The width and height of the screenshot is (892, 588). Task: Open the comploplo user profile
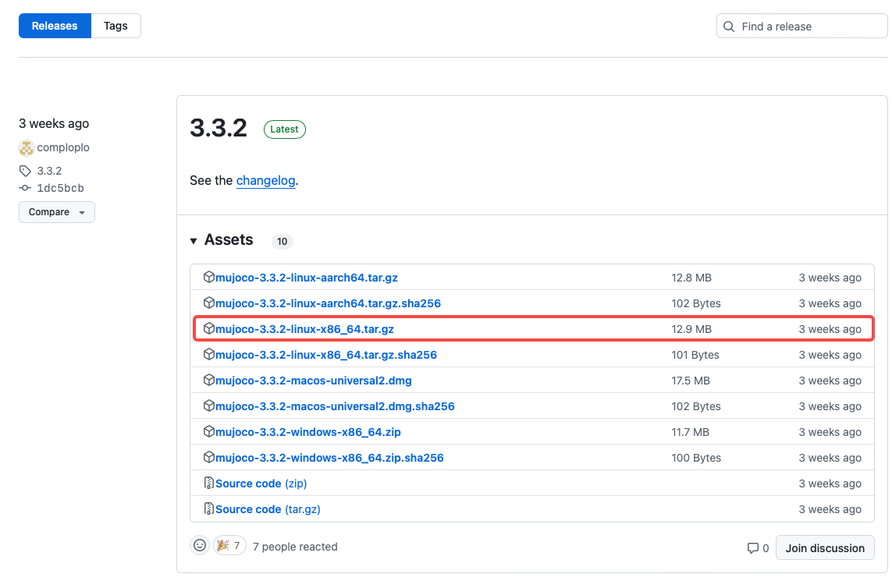[x=63, y=147]
